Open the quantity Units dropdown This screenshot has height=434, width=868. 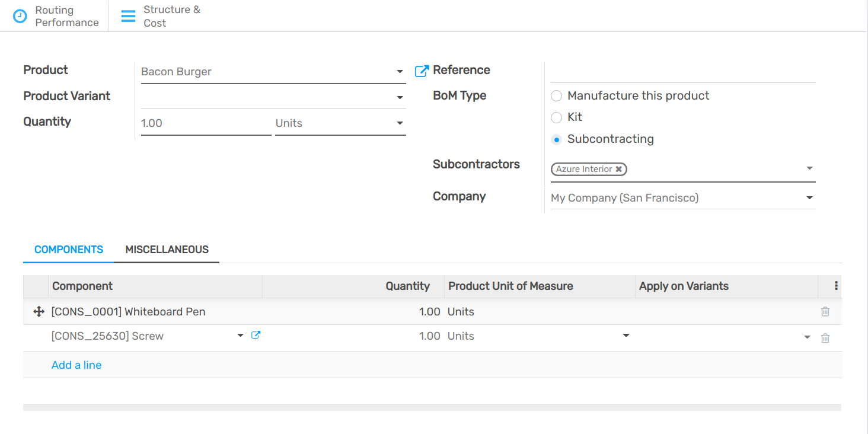(x=400, y=123)
